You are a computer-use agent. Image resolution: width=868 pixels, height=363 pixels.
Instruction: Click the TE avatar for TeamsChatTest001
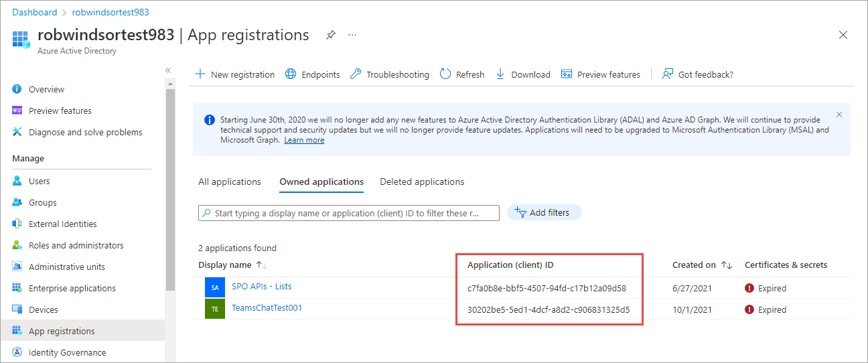coord(215,309)
